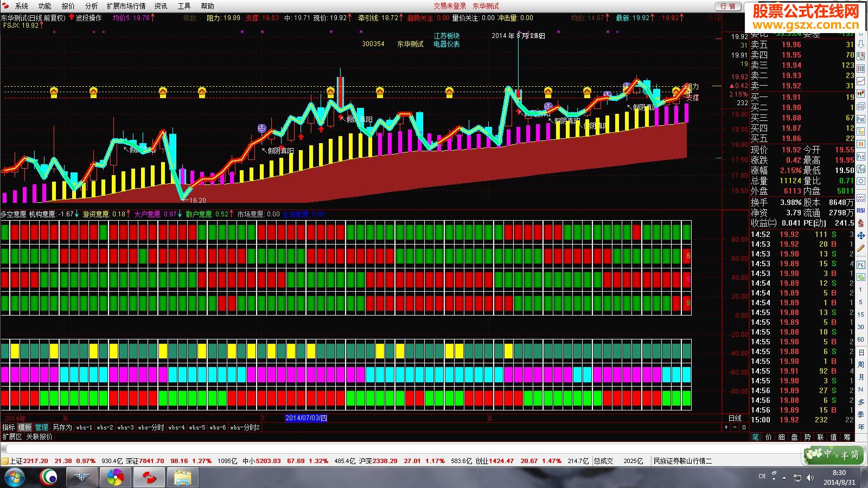Click 另存为 to save template

[62, 427]
